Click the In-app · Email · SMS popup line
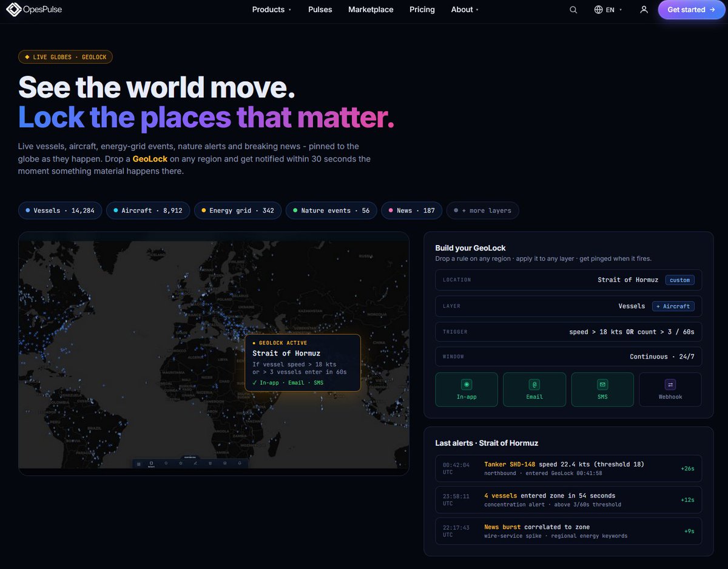The image size is (728, 569). (x=288, y=383)
